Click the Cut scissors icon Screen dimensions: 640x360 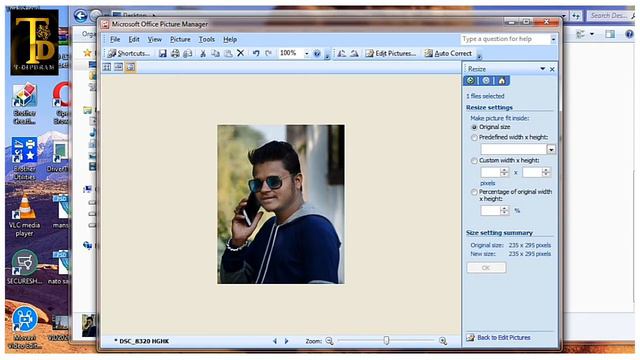click(203, 53)
